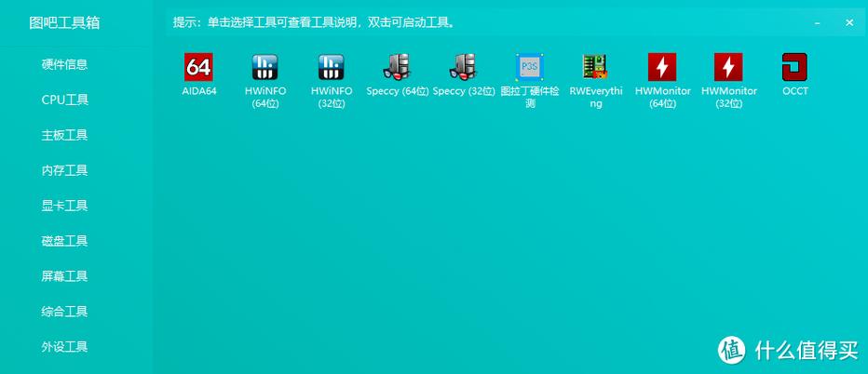Viewport: 868px width, 374px height.
Task: Open the 硬件信息 category
Action: click(65, 65)
